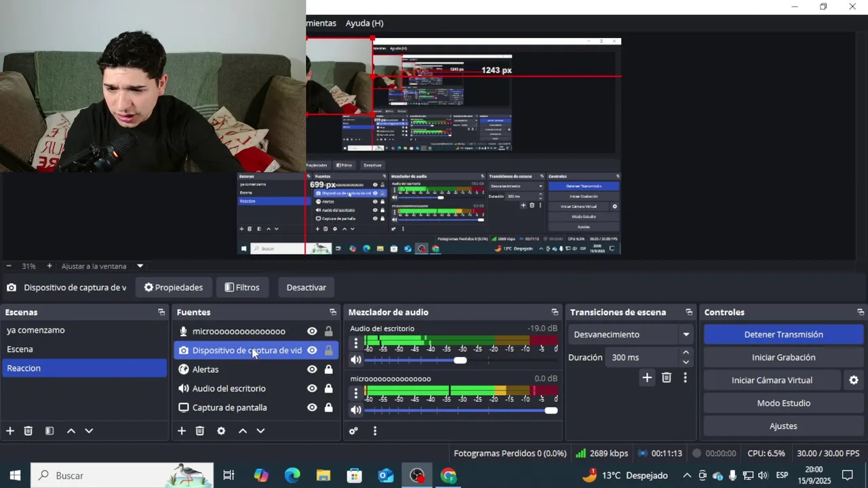The height and width of the screenshot is (488, 868).
Task: Undock the Transiciones de escena panel
Action: pos(689,312)
